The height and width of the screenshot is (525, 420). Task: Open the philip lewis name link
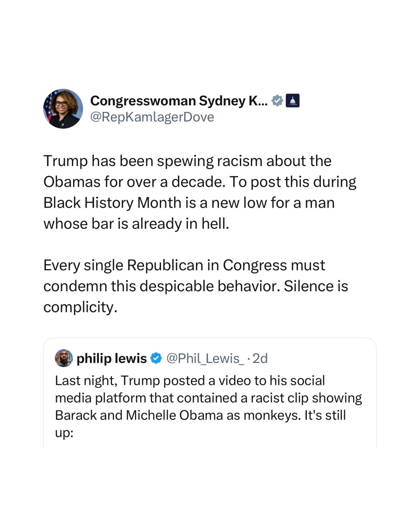point(112,358)
